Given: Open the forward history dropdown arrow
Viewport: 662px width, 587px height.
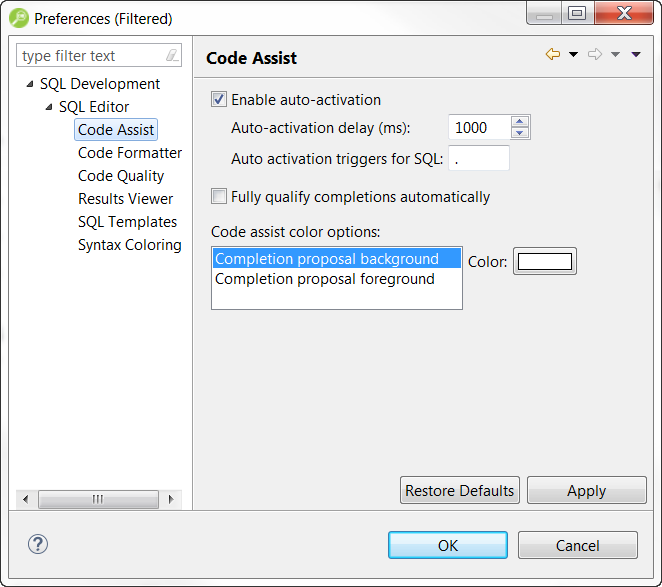Looking at the screenshot, I should [x=616, y=55].
